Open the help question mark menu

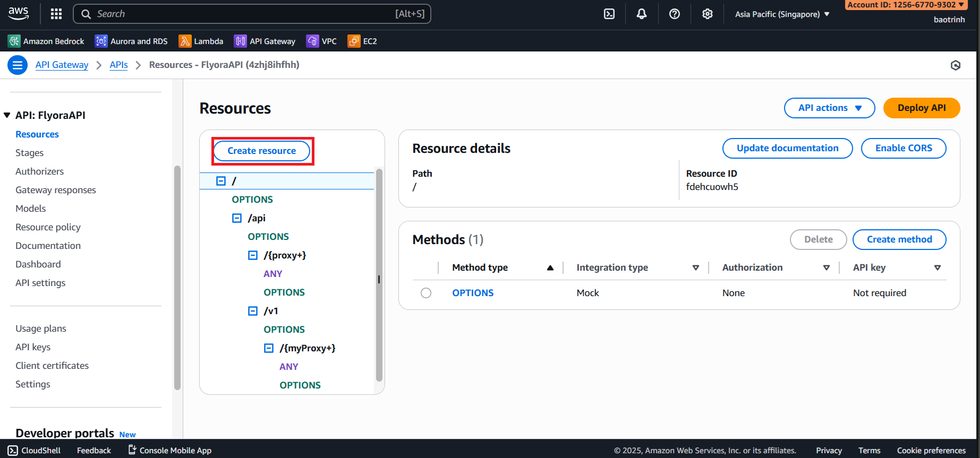coord(675,14)
